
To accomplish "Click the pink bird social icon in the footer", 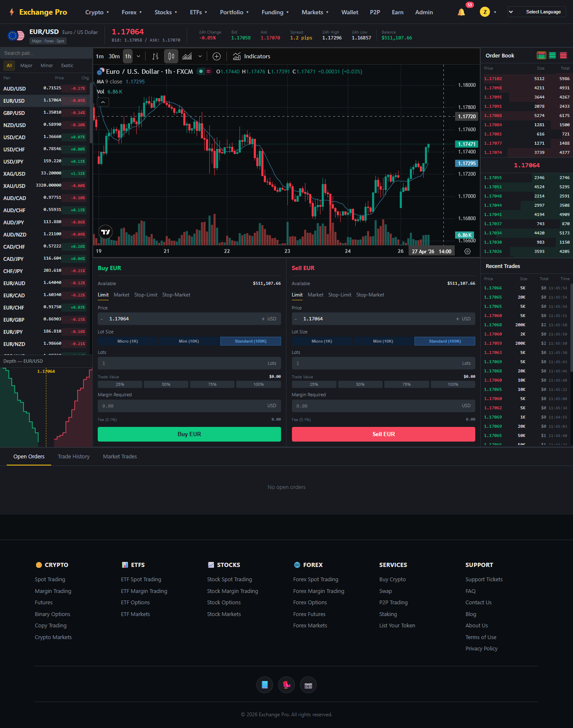I will point(286,685).
